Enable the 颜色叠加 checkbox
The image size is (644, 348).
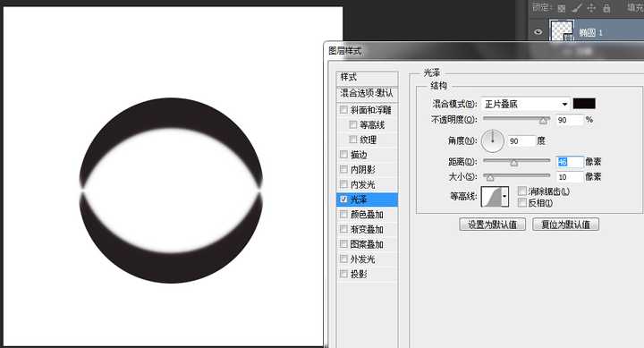tap(343, 214)
